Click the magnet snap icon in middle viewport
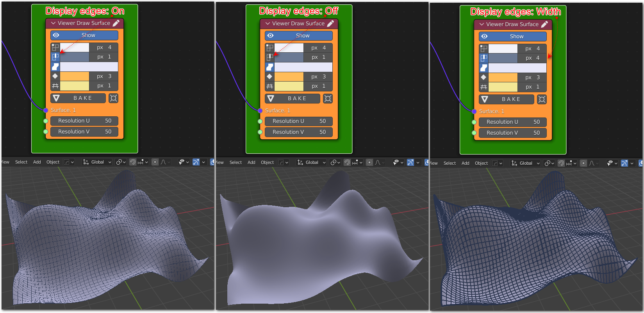The image size is (644, 313). tap(347, 162)
